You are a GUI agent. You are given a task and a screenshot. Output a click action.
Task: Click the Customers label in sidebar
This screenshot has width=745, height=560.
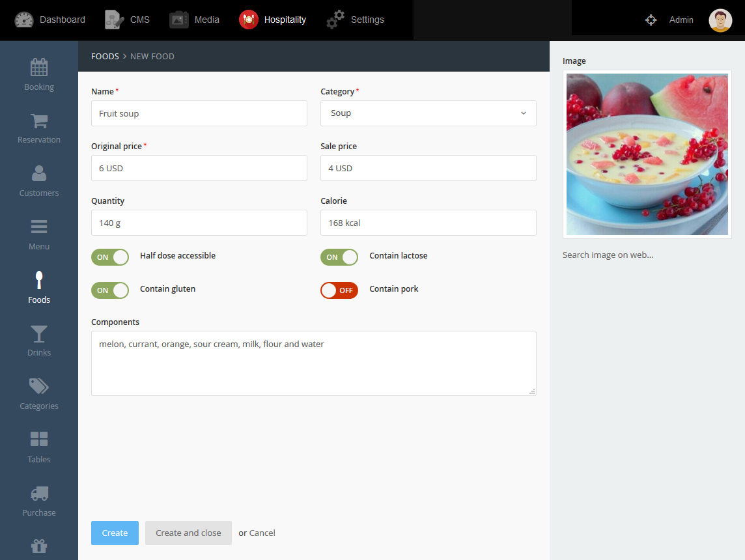[x=39, y=193]
